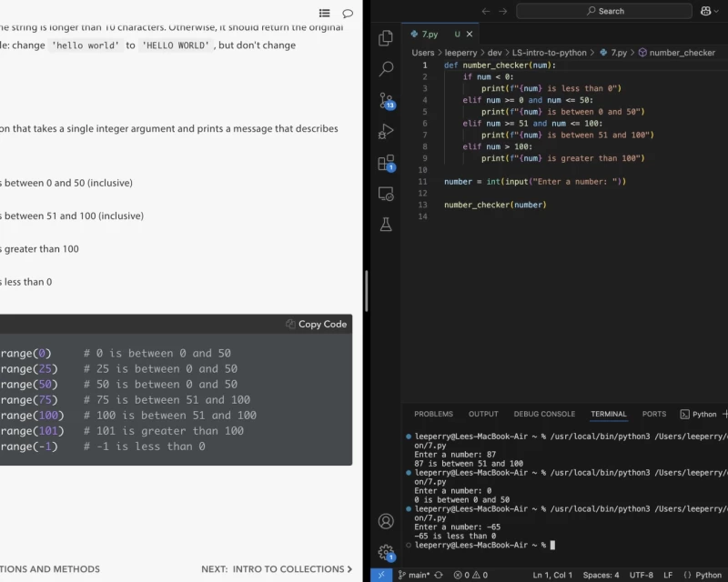Open the Manage settings gear icon

(x=386, y=551)
